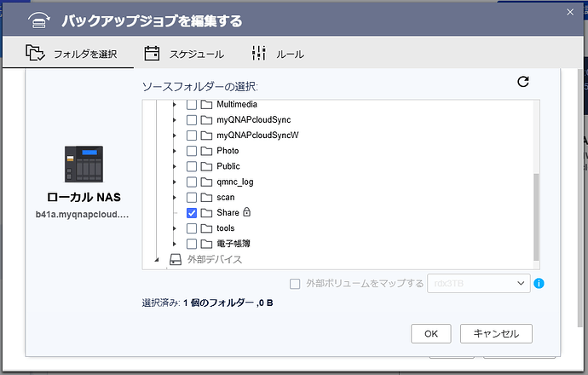Enable 外部ボリュームをマップする checkbox
This screenshot has height=375, width=588.
click(295, 284)
